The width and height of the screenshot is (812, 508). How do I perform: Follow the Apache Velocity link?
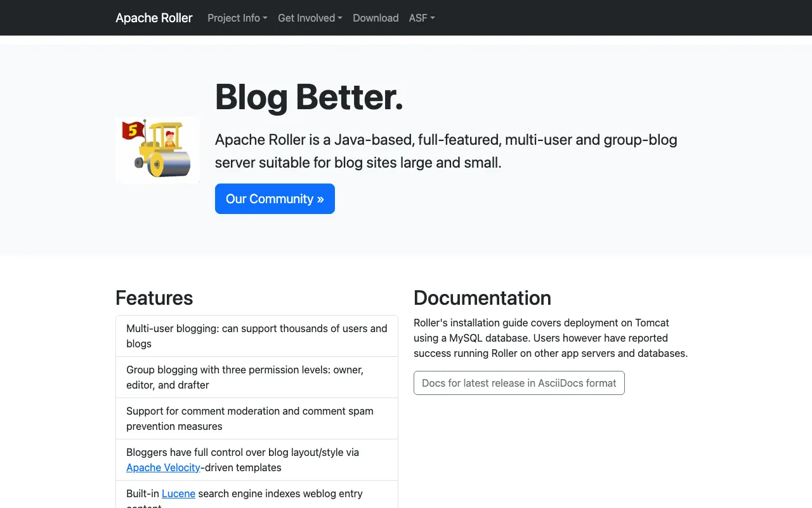point(163,467)
